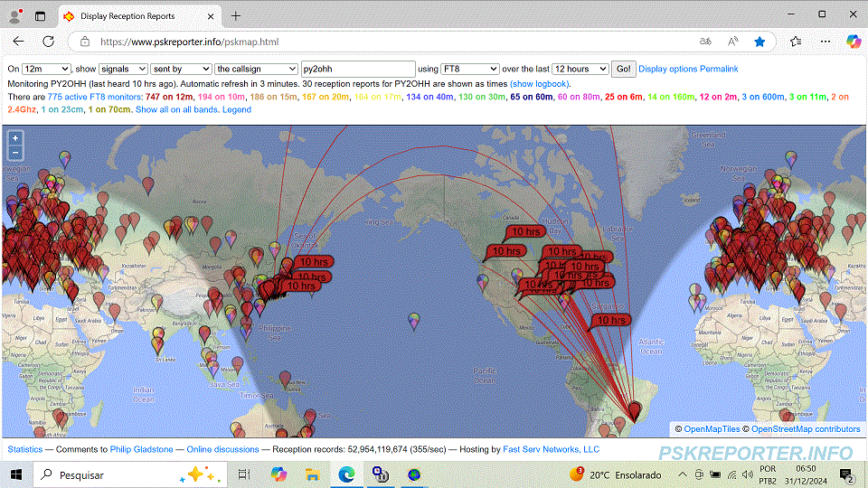Open Copilot app from taskbar

tap(278, 474)
